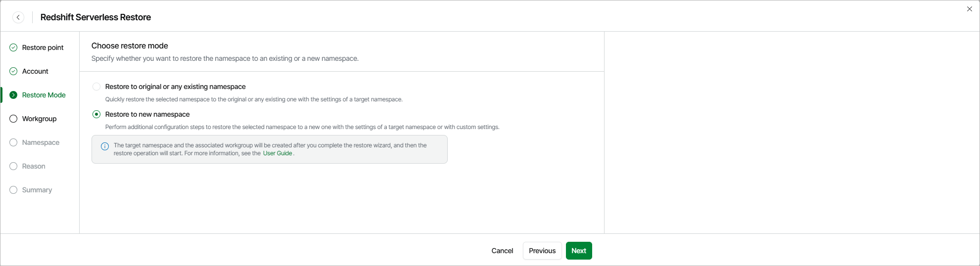
Task: Click the Reason step circle icon
Action: point(13,166)
